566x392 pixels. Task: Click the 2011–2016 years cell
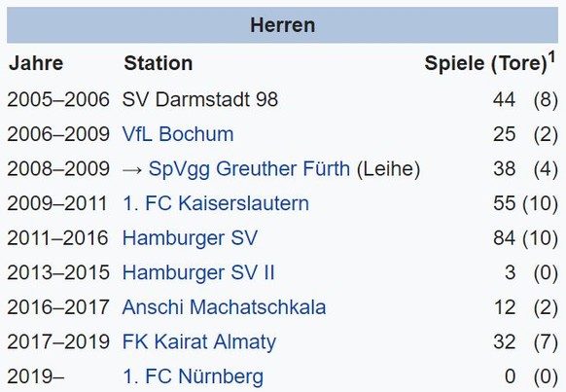[x=57, y=238]
